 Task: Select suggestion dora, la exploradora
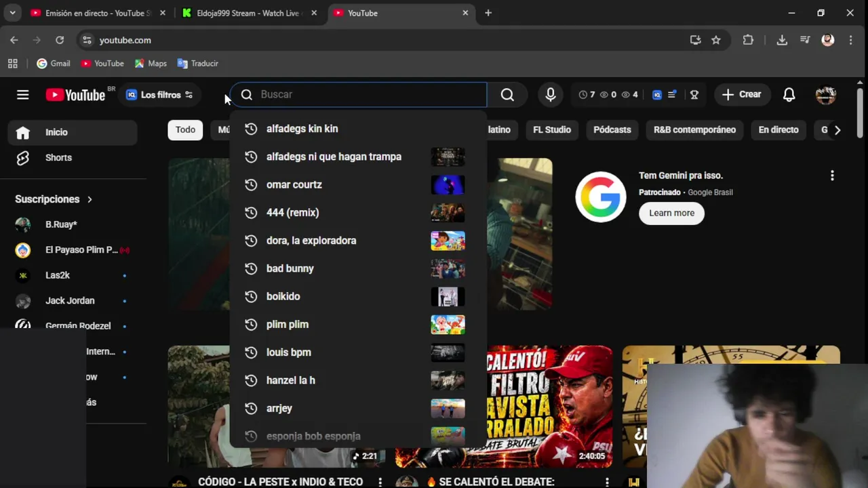(358, 241)
